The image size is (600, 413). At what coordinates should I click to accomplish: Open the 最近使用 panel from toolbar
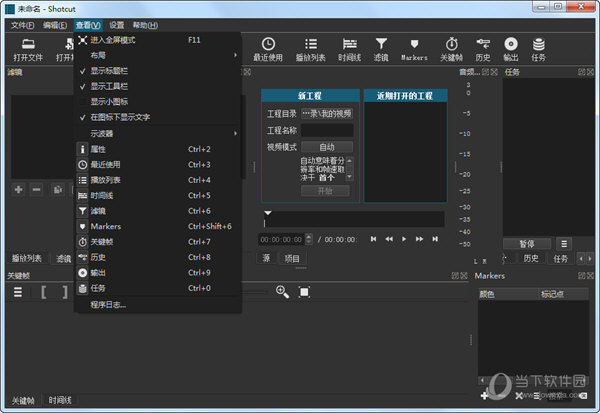268,49
